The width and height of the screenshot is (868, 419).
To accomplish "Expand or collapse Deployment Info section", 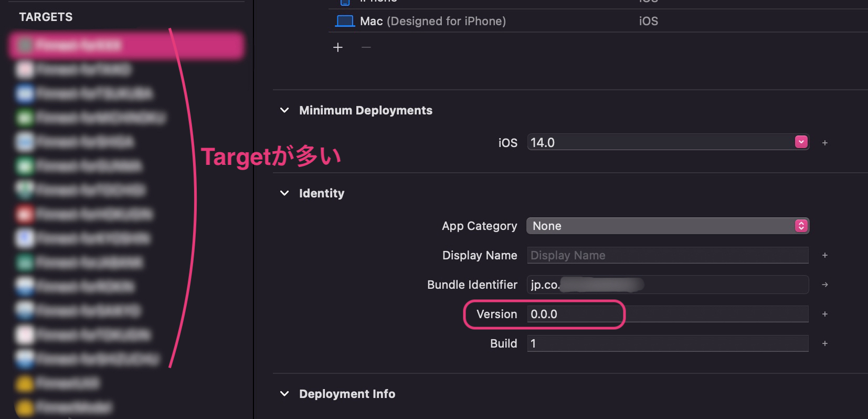I will click(284, 394).
